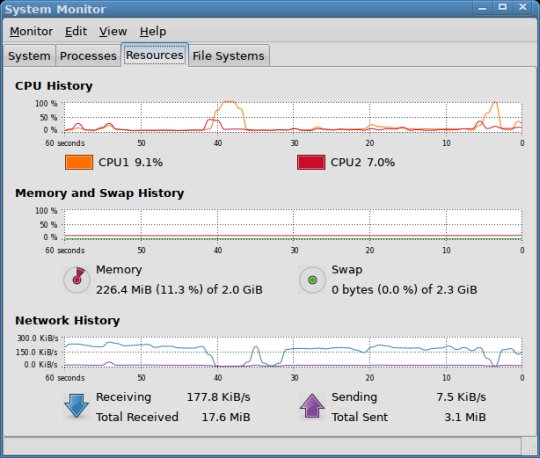Click the 150.0 KiB/s axis label
This screenshot has height=458, width=540.
pos(38,352)
